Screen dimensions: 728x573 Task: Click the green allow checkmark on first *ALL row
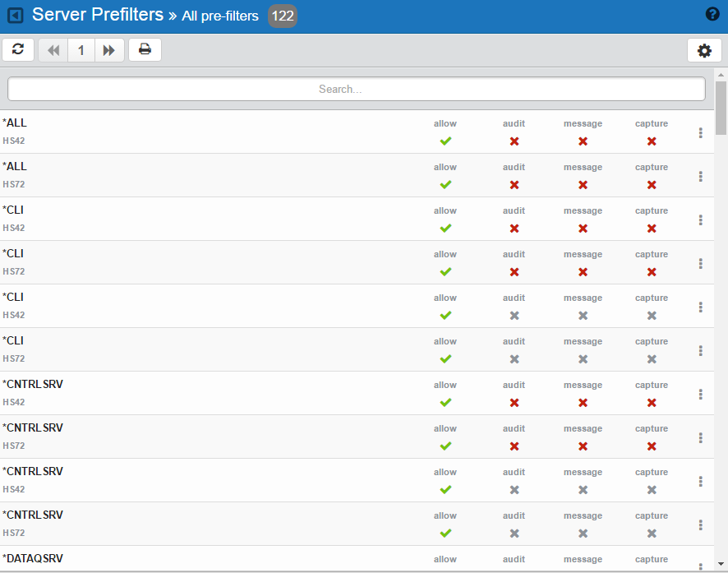[445, 141]
